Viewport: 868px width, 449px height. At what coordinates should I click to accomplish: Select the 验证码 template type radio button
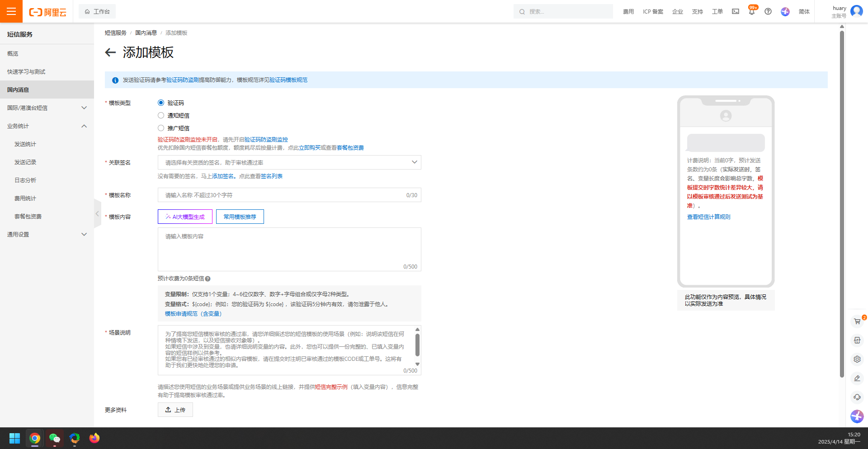click(161, 103)
